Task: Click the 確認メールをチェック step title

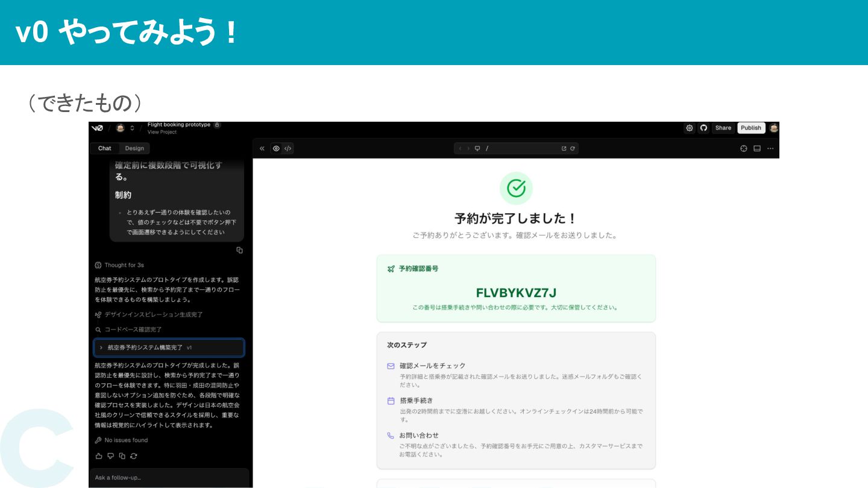Action: pyautogui.click(x=433, y=366)
